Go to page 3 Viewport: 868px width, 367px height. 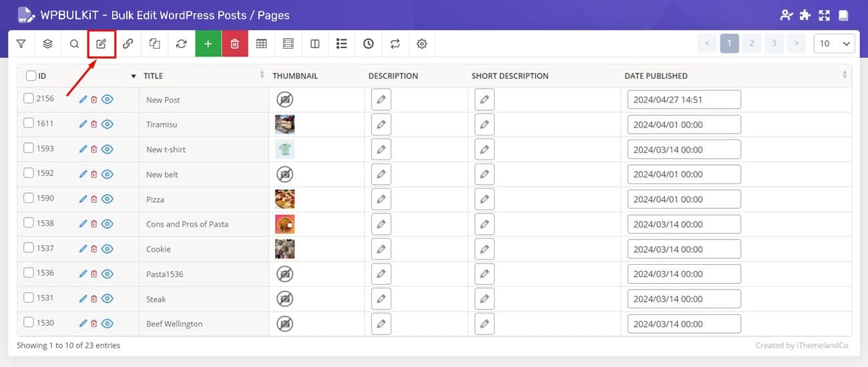[x=774, y=43]
